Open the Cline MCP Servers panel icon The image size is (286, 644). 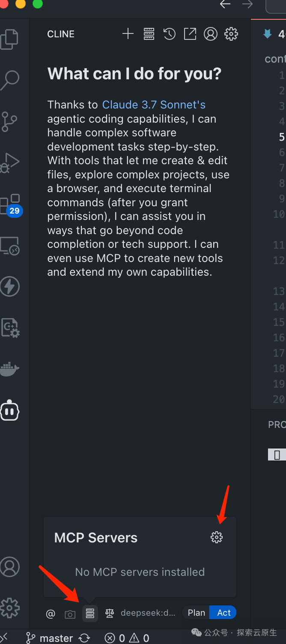[x=149, y=34]
